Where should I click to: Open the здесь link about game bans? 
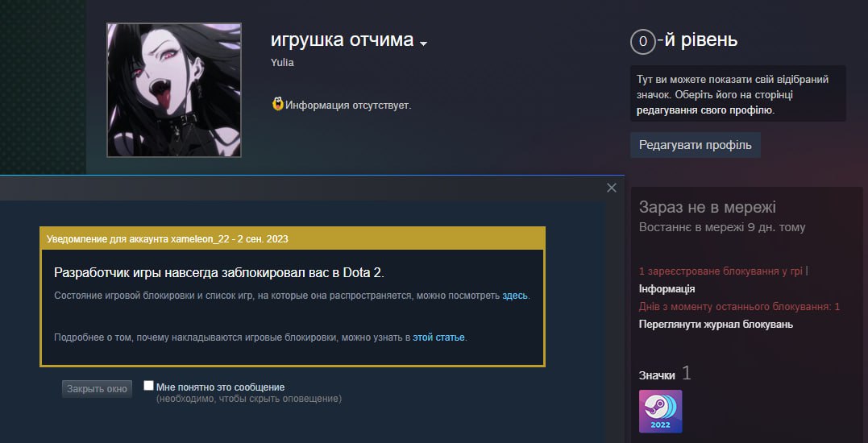pyautogui.click(x=515, y=296)
